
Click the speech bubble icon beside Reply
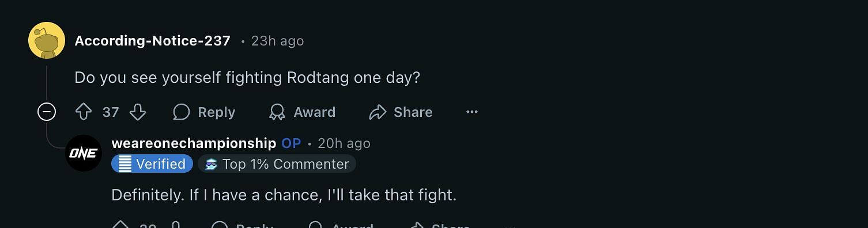[181, 112]
